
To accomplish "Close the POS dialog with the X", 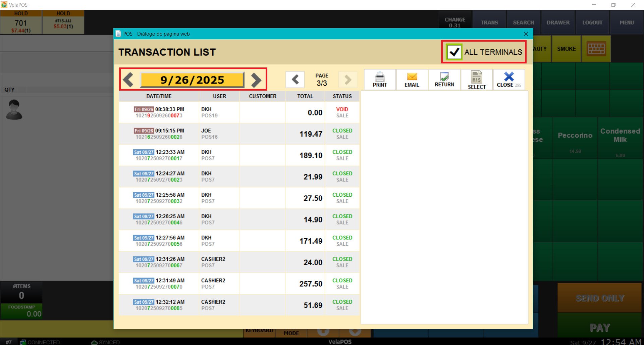I will (x=526, y=34).
